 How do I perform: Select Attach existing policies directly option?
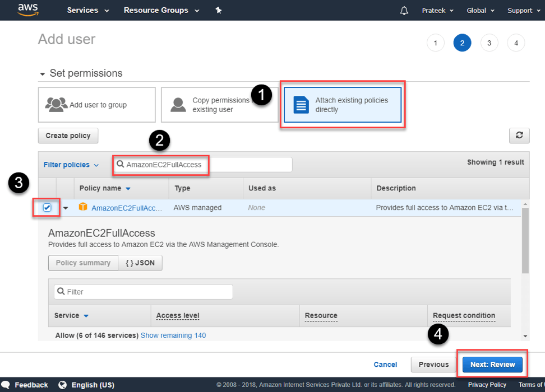coord(343,105)
